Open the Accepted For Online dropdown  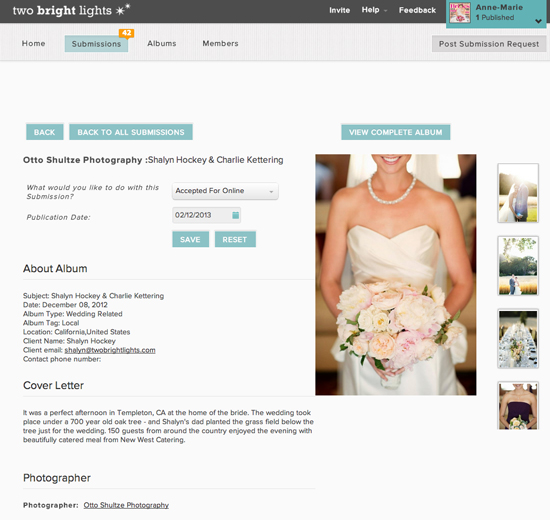[225, 191]
